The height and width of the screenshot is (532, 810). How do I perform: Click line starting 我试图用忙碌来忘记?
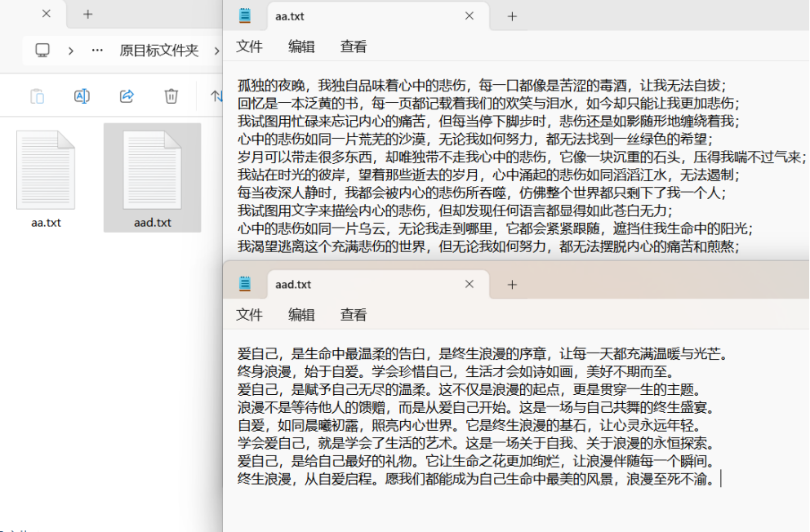(x=488, y=122)
